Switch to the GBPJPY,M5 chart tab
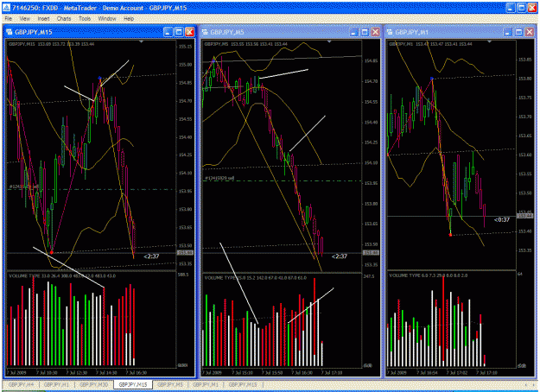 coord(170,384)
